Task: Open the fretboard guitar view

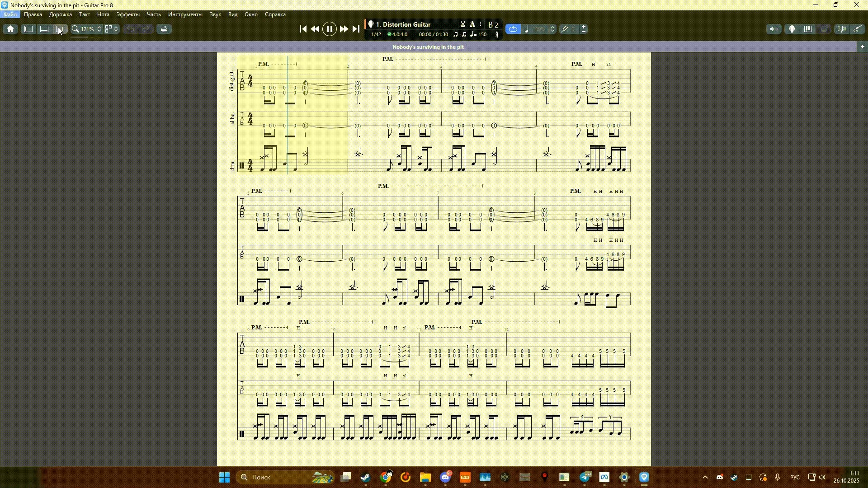Action: pos(792,29)
